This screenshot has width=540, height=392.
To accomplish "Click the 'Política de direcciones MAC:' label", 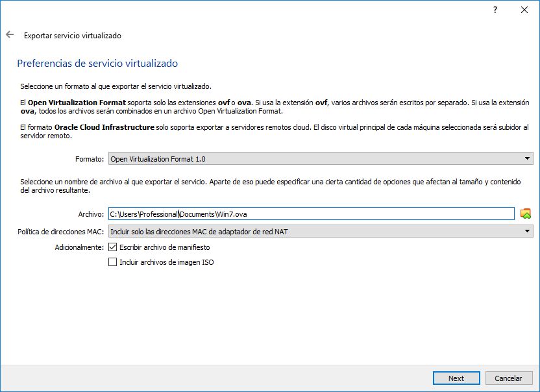I will pyautogui.click(x=61, y=230).
